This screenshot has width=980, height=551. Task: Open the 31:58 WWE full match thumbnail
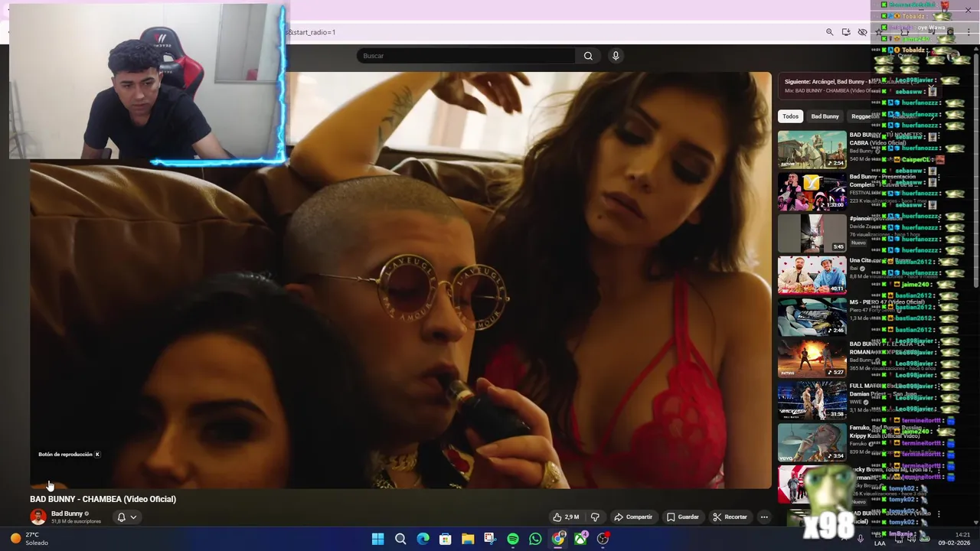812,400
